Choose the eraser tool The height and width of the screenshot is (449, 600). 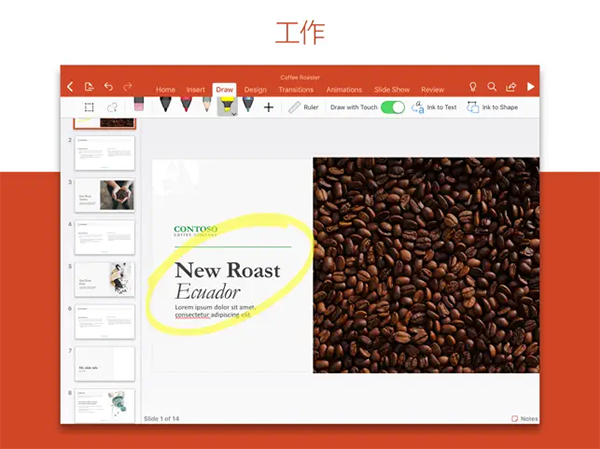pyautogui.click(x=139, y=106)
